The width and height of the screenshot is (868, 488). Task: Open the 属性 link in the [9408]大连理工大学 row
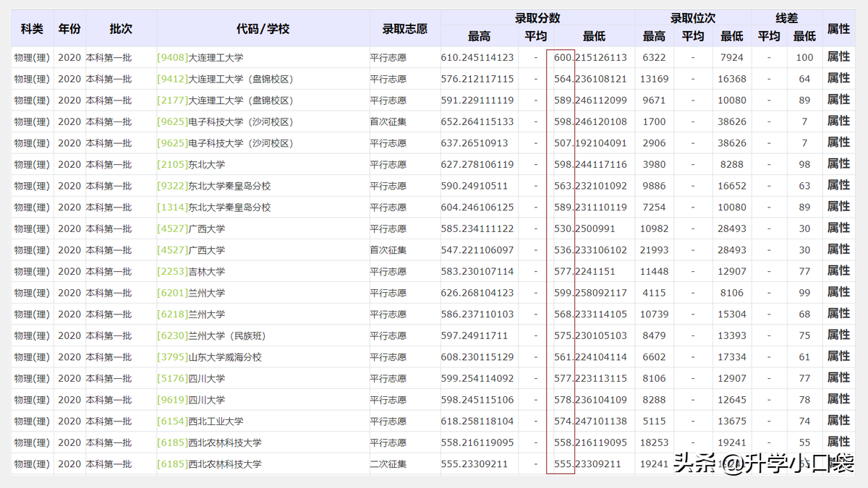(x=838, y=56)
